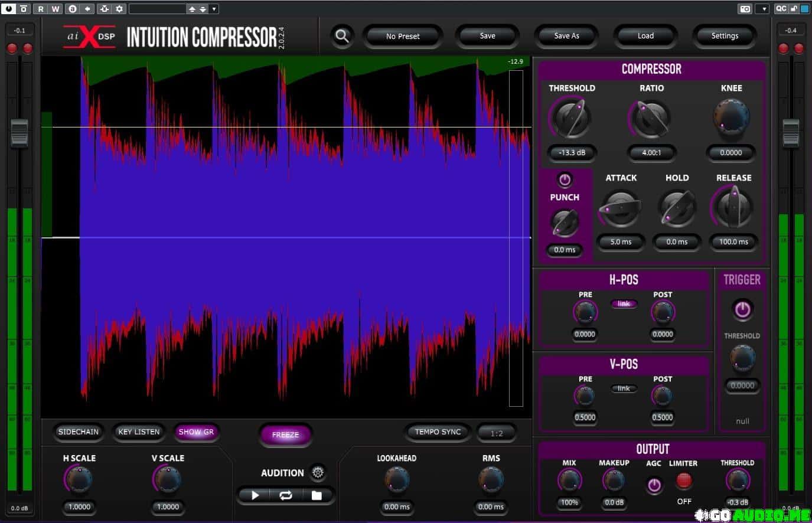The width and height of the screenshot is (812, 523).
Task: Click the Load button
Action: coord(645,36)
